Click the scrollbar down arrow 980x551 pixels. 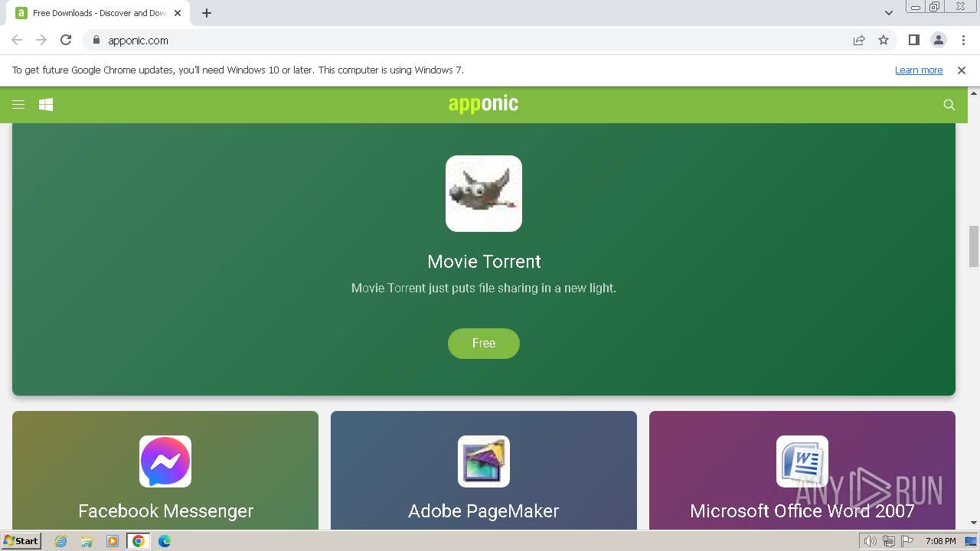974,523
